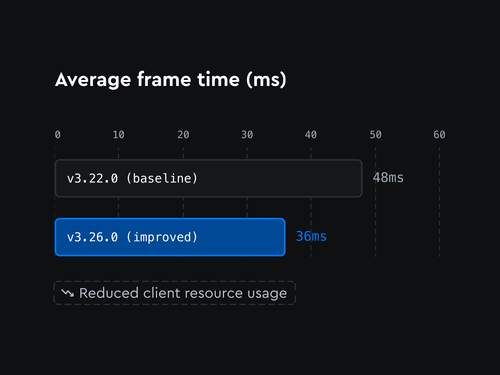Click the dashed gridline below tick 60
The width and height of the screenshot is (500, 375).
[439, 202]
